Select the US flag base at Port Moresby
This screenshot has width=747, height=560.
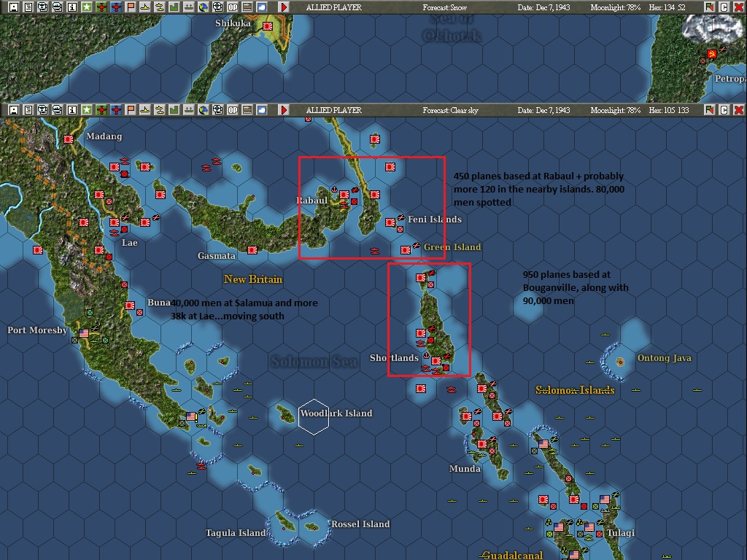[84, 332]
